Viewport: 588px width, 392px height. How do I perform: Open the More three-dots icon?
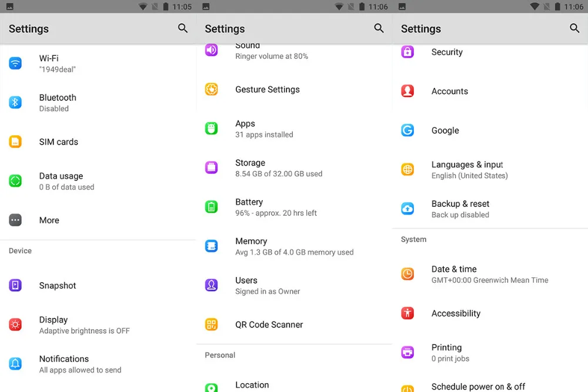tap(15, 220)
